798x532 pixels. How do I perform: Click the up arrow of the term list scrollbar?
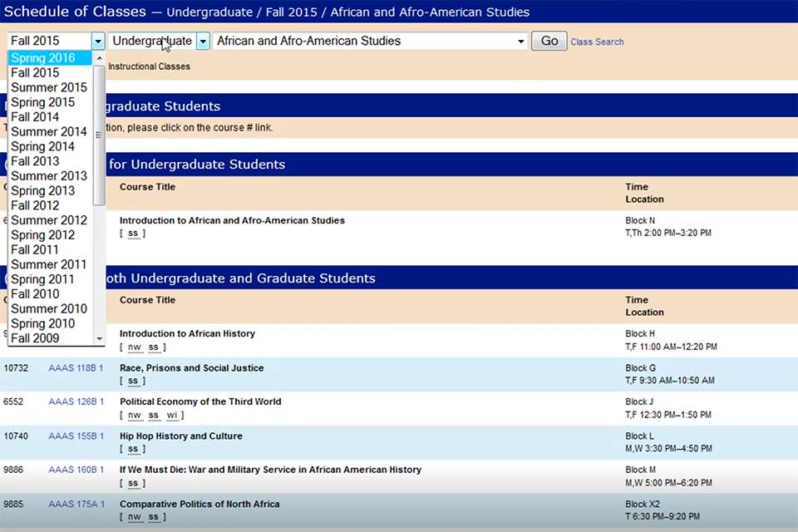pyautogui.click(x=99, y=57)
